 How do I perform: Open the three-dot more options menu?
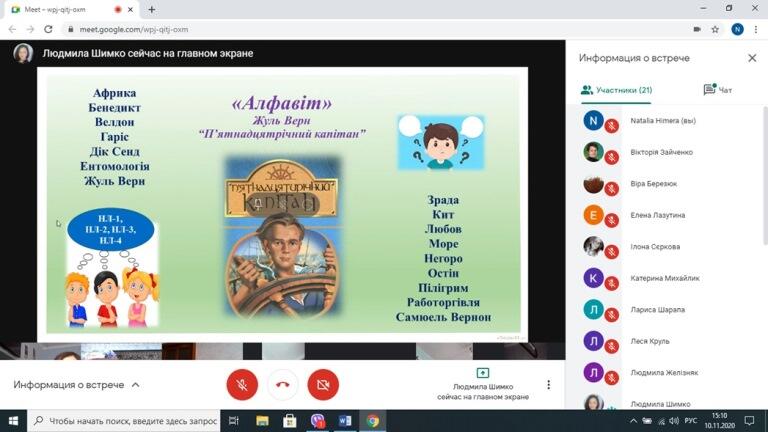click(x=549, y=385)
